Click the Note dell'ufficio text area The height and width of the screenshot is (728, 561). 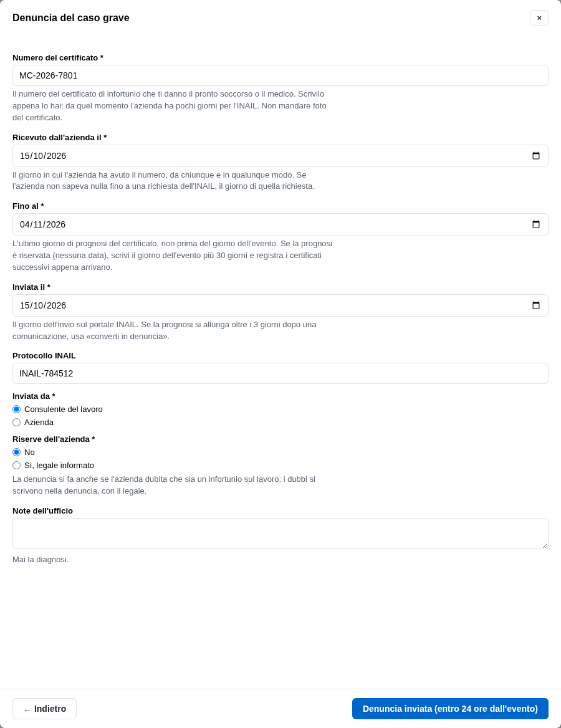point(280,534)
